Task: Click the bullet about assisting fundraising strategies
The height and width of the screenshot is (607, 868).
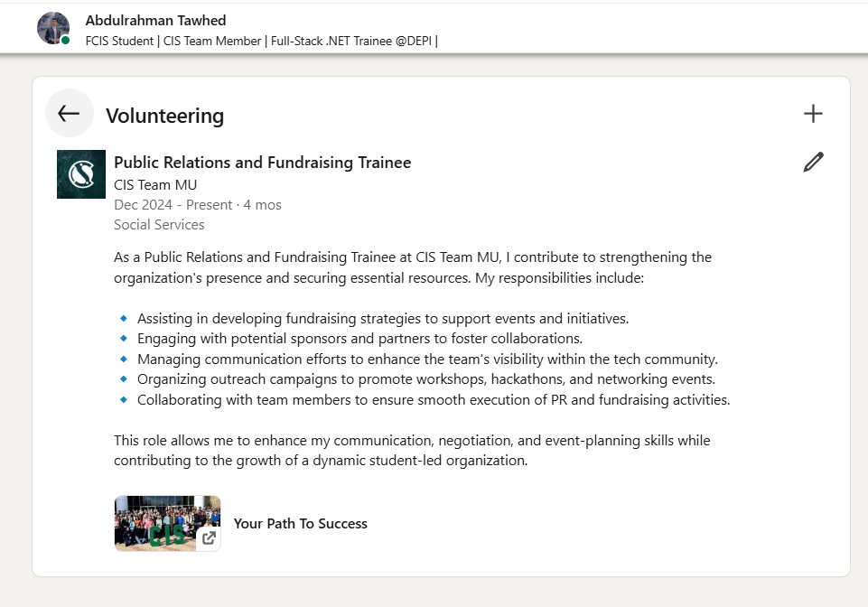Action: point(383,319)
